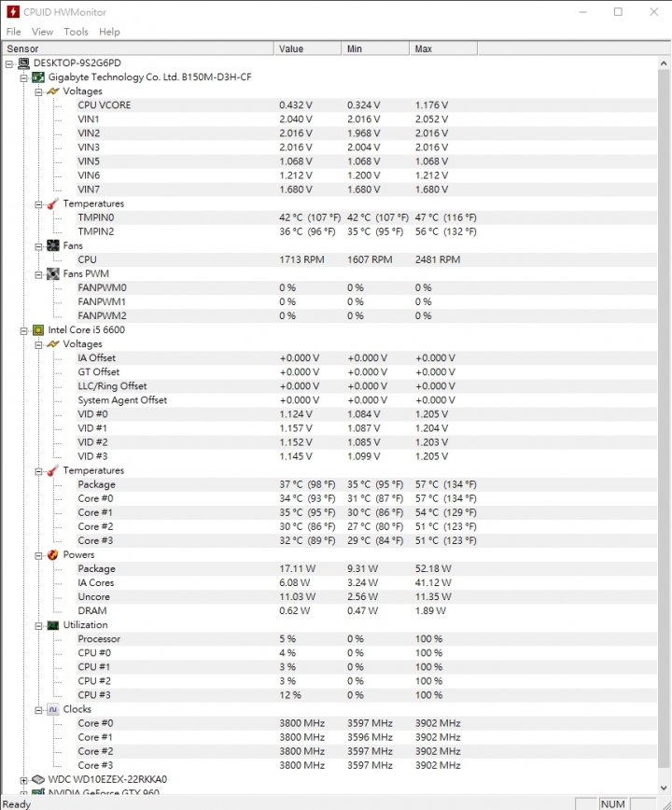672x810 pixels.
Task: Click the 1713 RPM fan value
Action: point(301,259)
